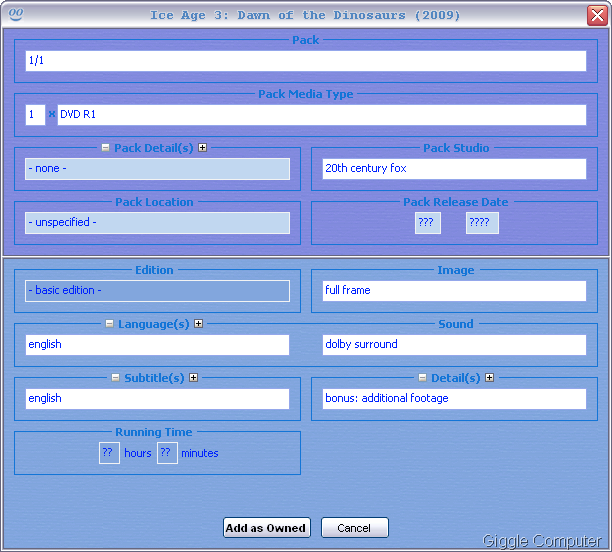Click the Sound group label
Screen dimensions: 612x552
click(x=455, y=324)
